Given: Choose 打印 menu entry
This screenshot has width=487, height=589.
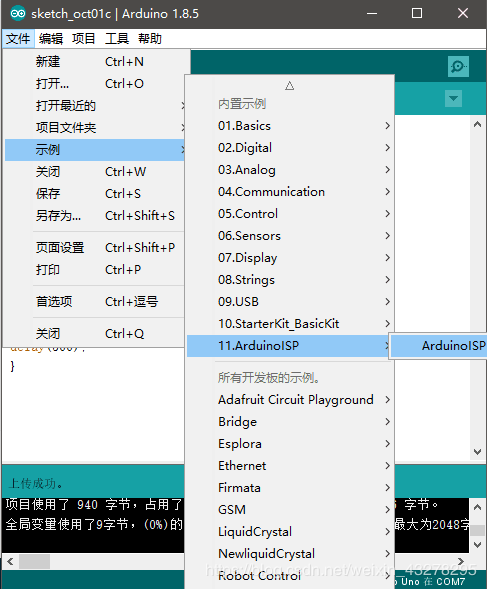Looking at the screenshot, I should [x=94, y=270].
